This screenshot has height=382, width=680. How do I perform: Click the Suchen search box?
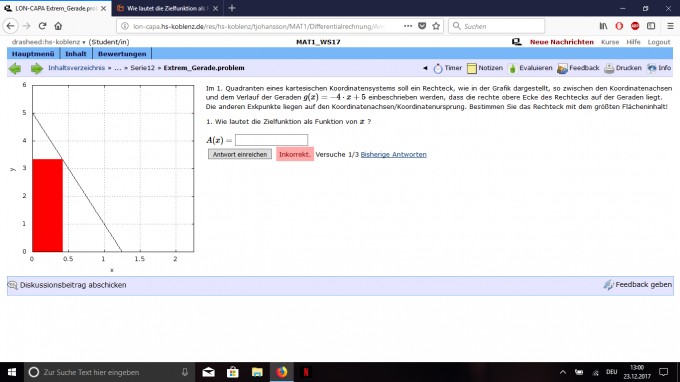coord(497,26)
